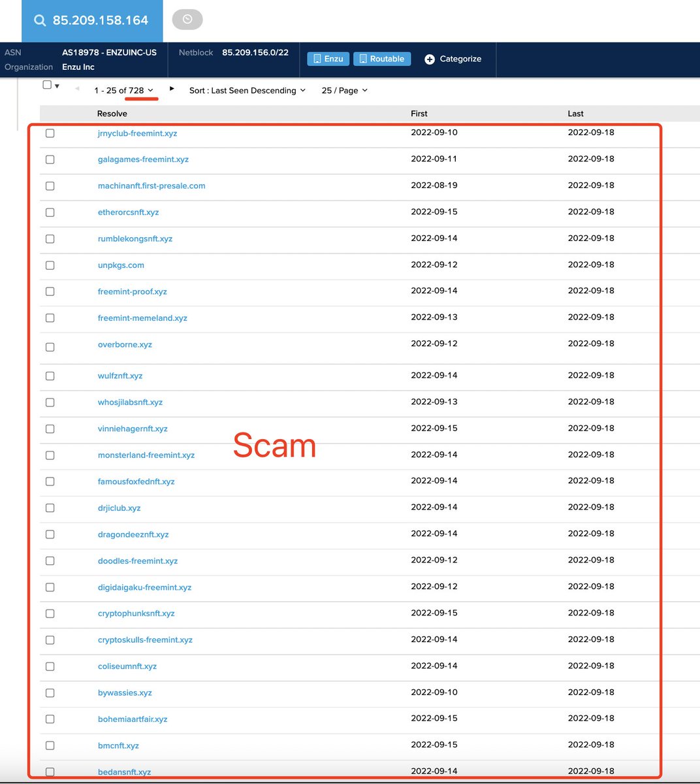The width and height of the screenshot is (700, 784).
Task: Open the 1 - 25 of 728 range dropdown
Action: click(124, 90)
